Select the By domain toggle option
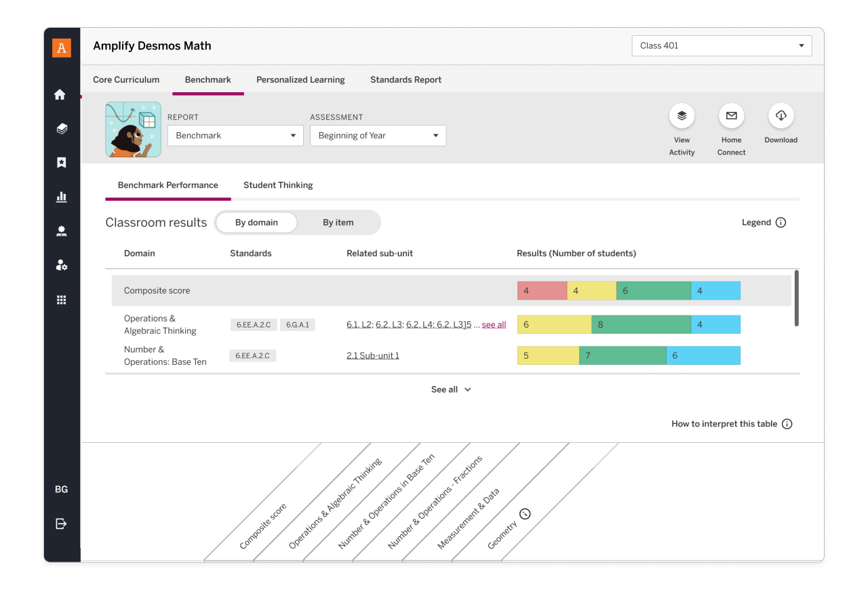Screen dimensions: 868x590 pos(256,222)
